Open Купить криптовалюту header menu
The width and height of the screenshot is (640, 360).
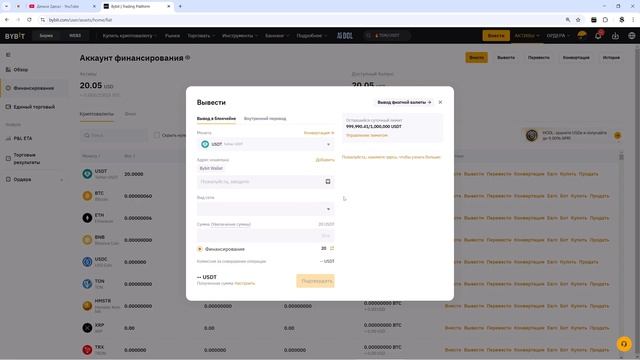tap(129, 36)
